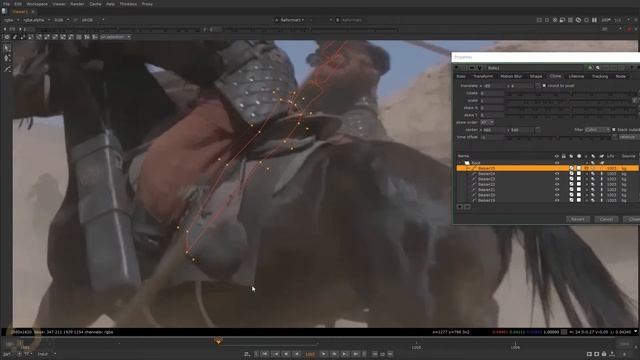Open the sRGB colorspace dropdown

pyautogui.click(x=93, y=20)
